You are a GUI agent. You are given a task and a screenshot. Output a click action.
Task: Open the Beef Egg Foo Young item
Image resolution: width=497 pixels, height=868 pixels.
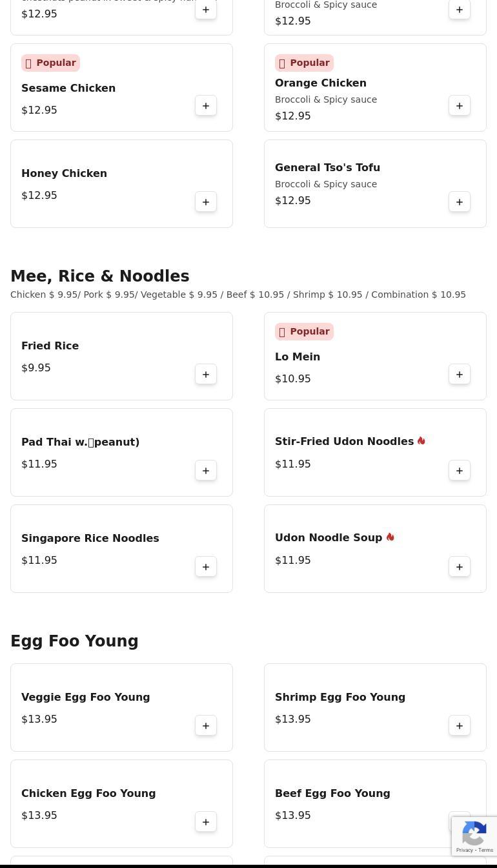pyautogui.click(x=332, y=794)
